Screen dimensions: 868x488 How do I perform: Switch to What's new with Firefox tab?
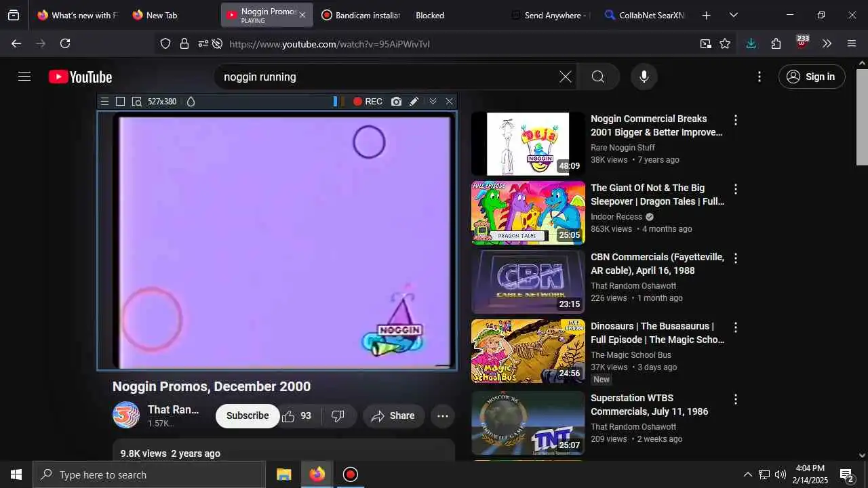[x=77, y=15]
